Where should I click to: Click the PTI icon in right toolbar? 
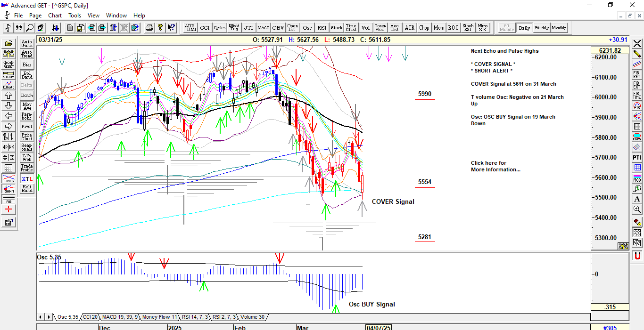click(637, 157)
